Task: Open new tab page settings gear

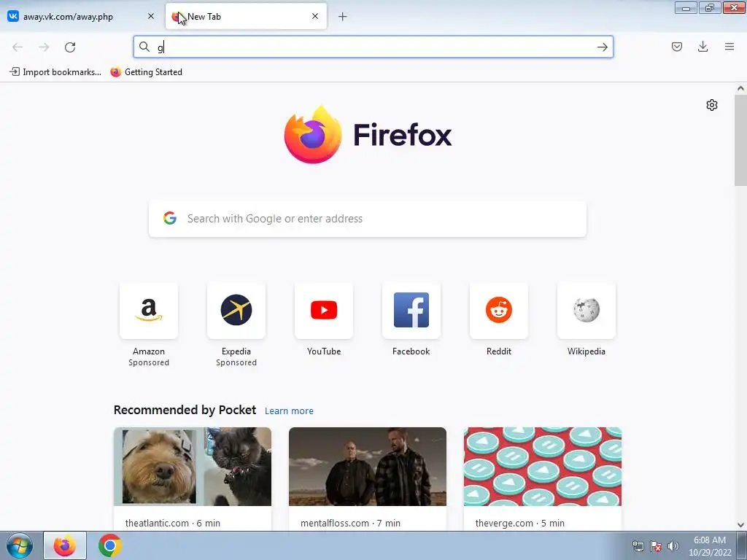Action: tap(712, 105)
